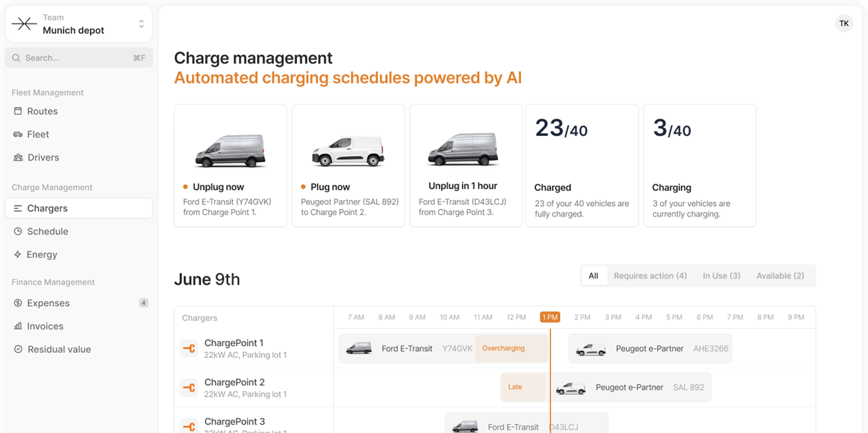Switch to the Requires action (4) tab
Image resolution: width=868 pixels, height=433 pixels.
point(650,275)
